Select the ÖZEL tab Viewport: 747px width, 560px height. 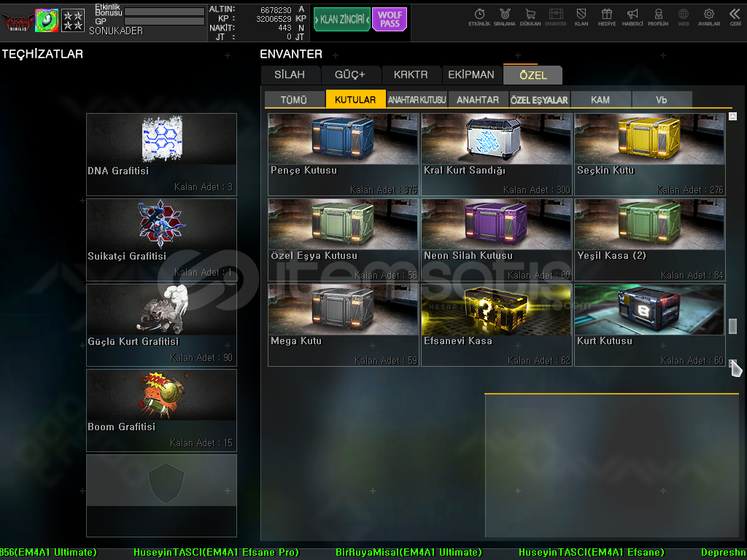pyautogui.click(x=533, y=75)
